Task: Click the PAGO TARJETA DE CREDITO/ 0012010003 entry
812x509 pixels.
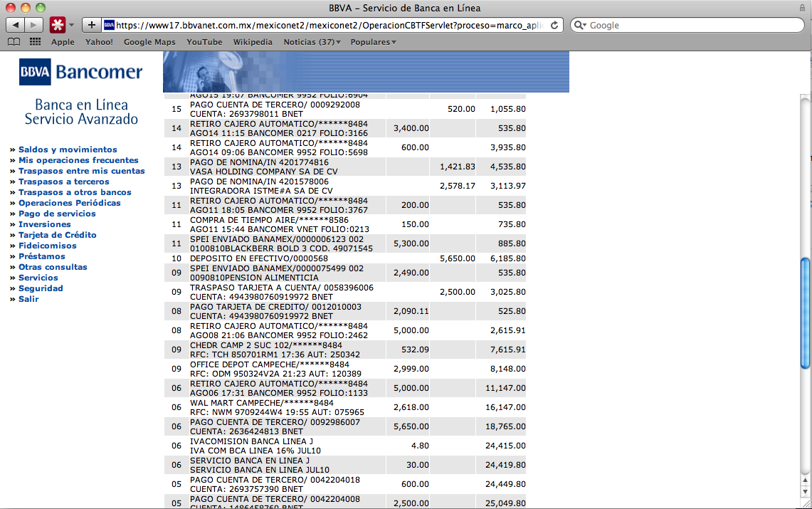Action: point(275,311)
